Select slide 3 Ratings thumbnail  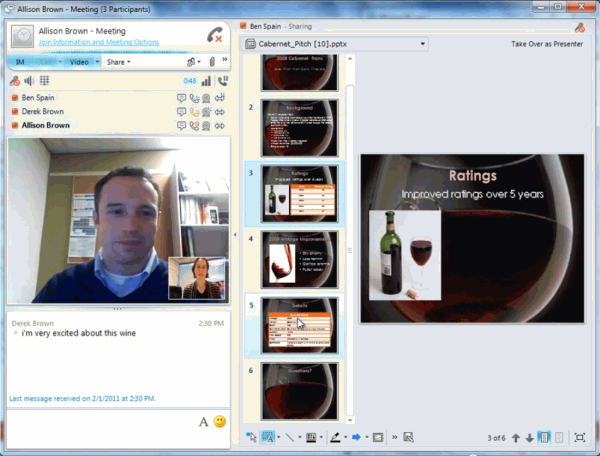coord(300,194)
